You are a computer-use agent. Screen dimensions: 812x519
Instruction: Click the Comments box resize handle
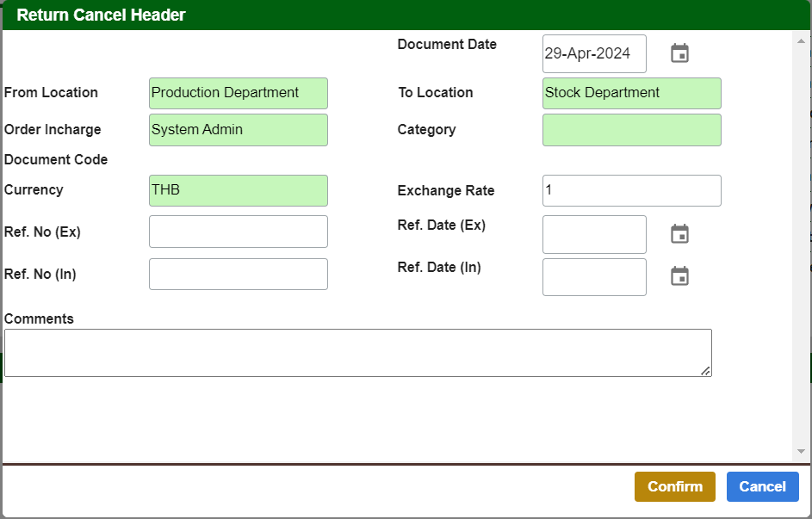pos(705,371)
